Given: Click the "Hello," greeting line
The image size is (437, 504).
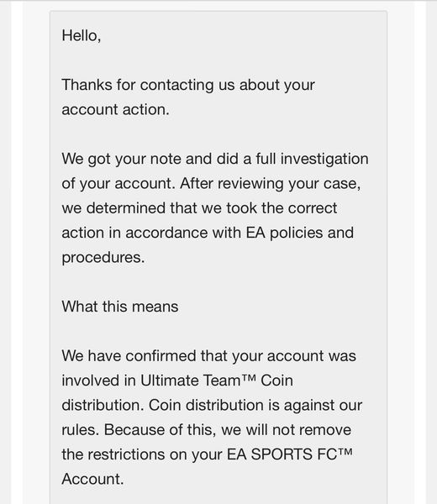Looking at the screenshot, I should tap(82, 35).
